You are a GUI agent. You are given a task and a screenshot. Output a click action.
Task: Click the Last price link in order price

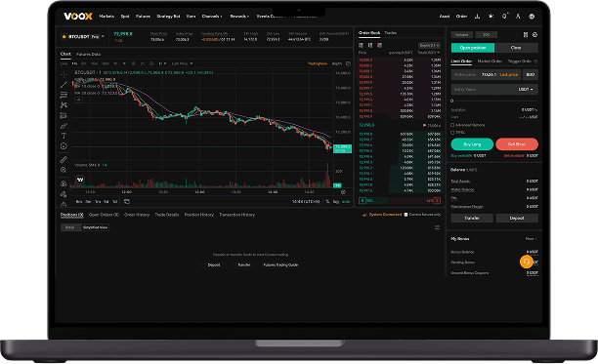pos(509,74)
